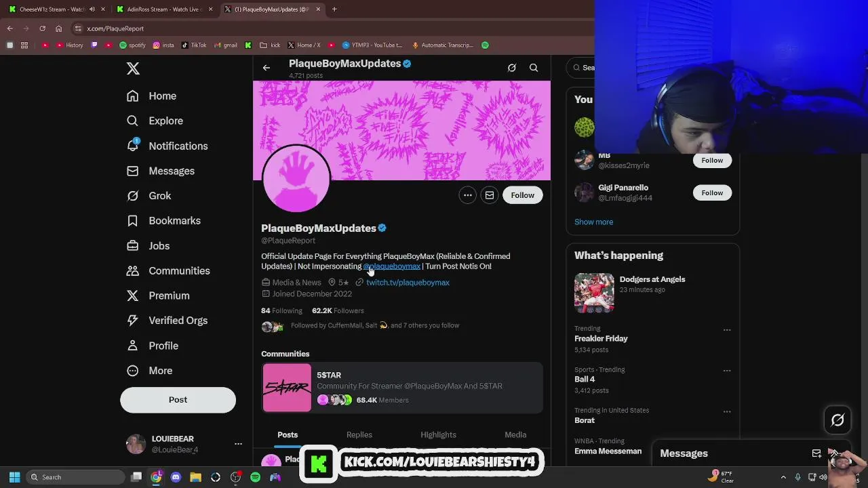868x488 pixels.
Task: Open the Emma Meesseman trend
Action: (x=608, y=451)
